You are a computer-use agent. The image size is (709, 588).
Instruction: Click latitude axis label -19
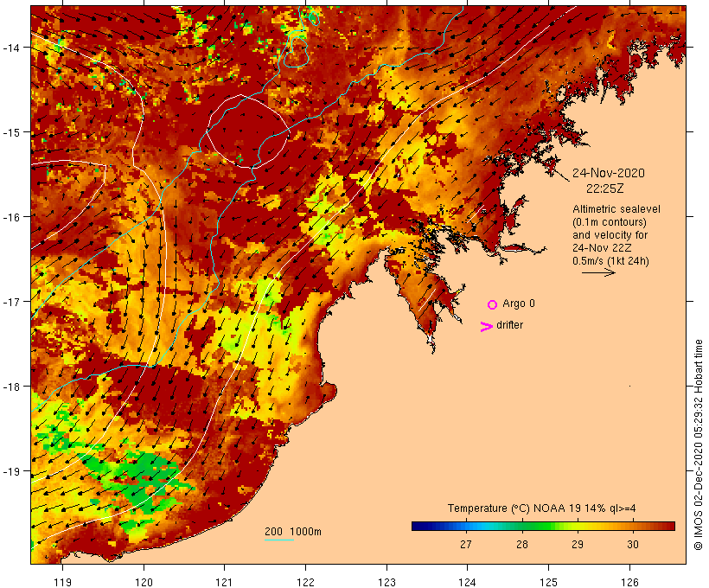click(x=11, y=471)
